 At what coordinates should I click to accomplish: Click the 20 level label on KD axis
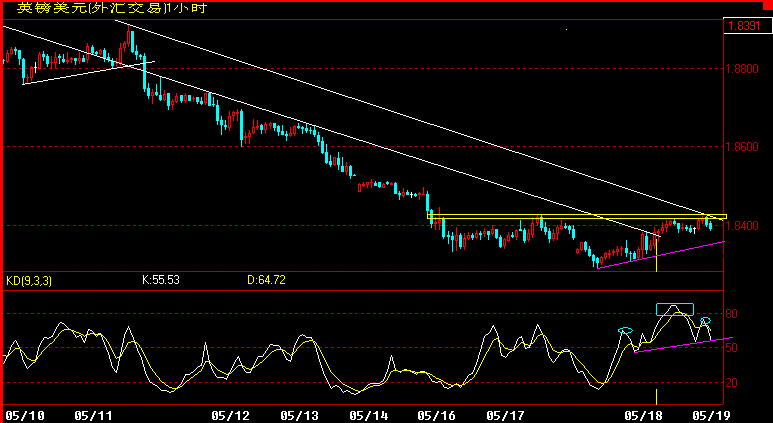pyautogui.click(x=732, y=383)
